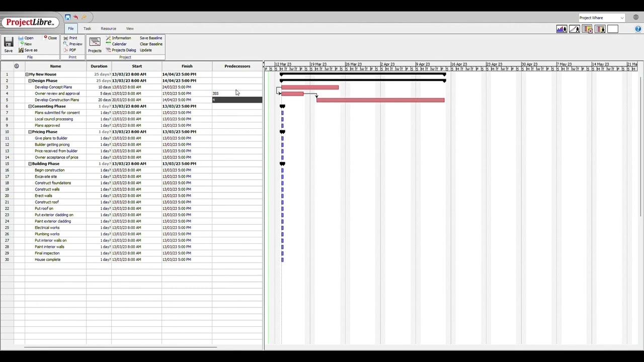Viewport: 644px width, 362px height.
Task: Close the current project via Close
Action: click(x=50, y=38)
